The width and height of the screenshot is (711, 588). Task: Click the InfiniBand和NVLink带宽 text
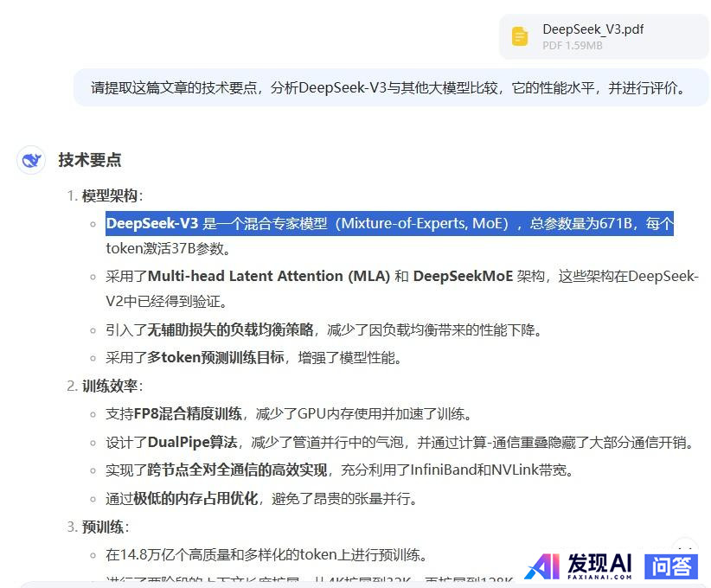489,470
